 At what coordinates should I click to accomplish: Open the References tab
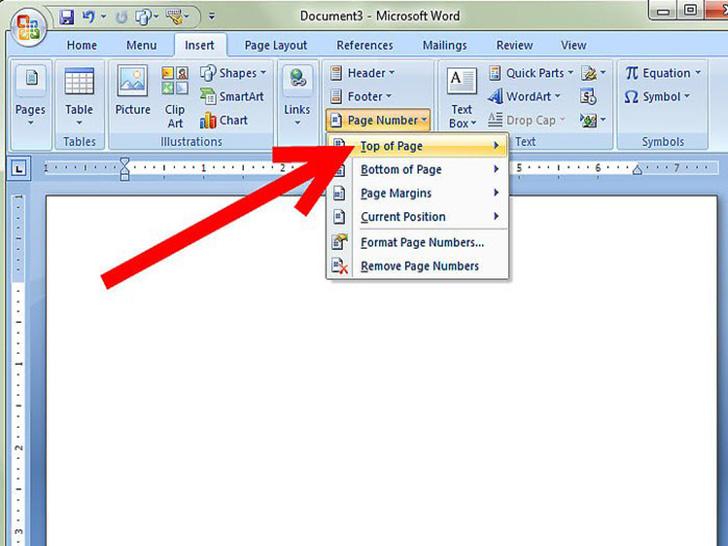coord(364,45)
